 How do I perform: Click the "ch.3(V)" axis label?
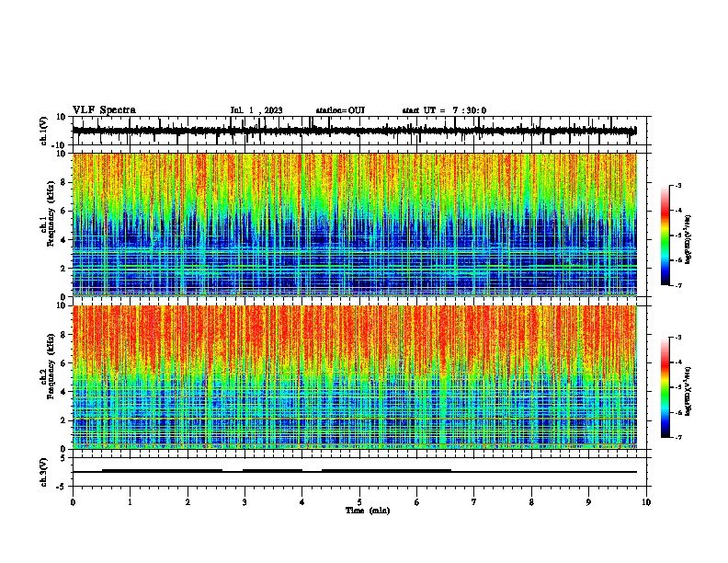coord(44,472)
